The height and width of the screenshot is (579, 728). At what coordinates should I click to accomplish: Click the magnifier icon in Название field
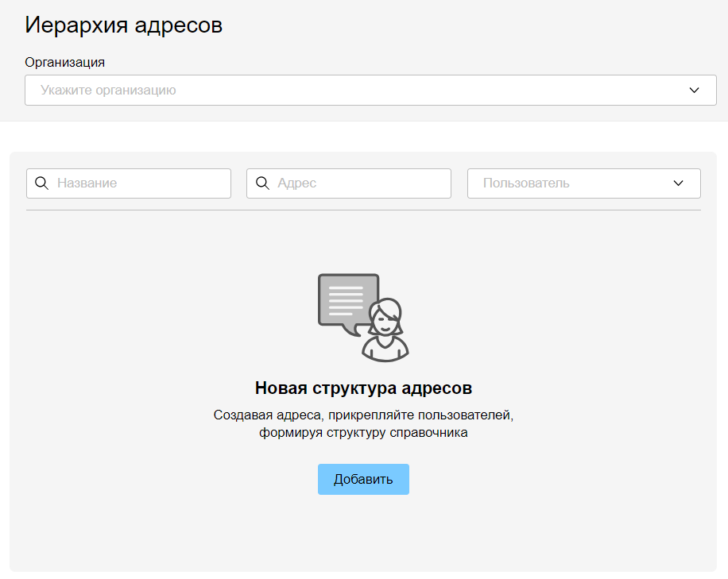(x=41, y=183)
